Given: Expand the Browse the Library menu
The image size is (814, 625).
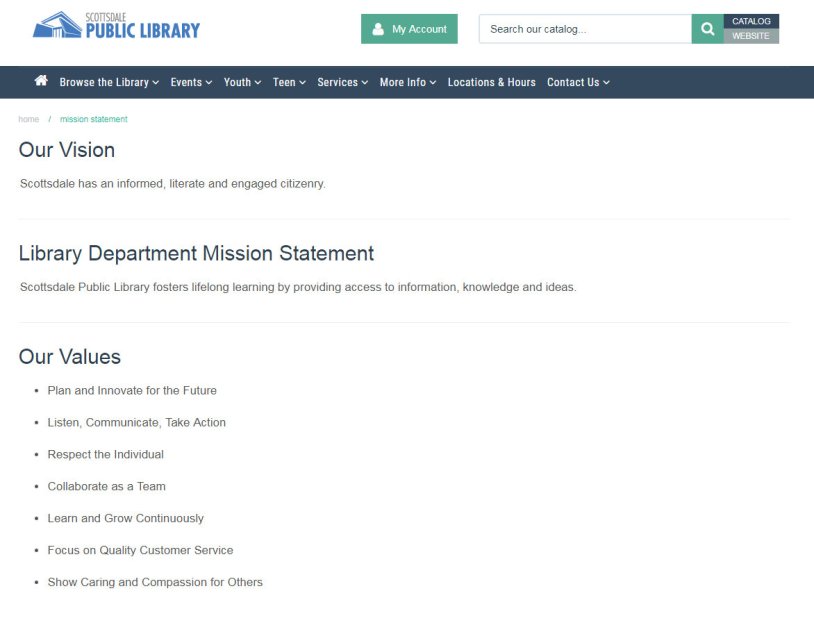Looking at the screenshot, I should coord(109,82).
